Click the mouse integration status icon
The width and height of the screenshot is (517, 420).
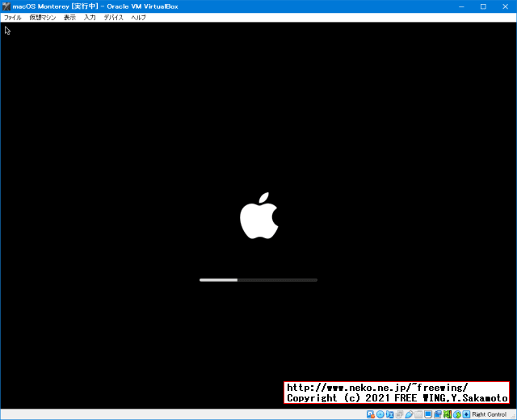point(456,414)
